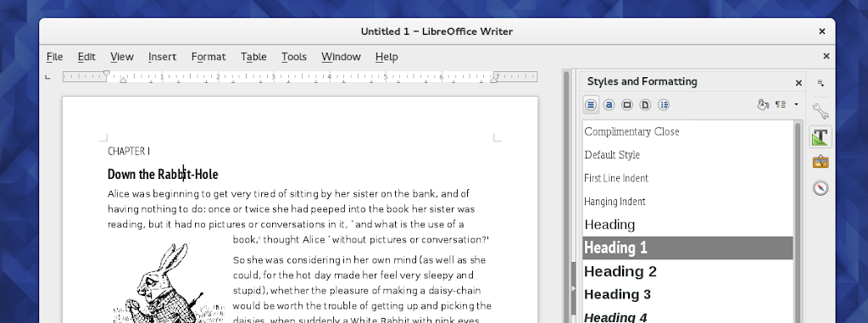This screenshot has height=323, width=868.
Task: Activate Fill Format Mode paint bucket
Action: pos(763,105)
